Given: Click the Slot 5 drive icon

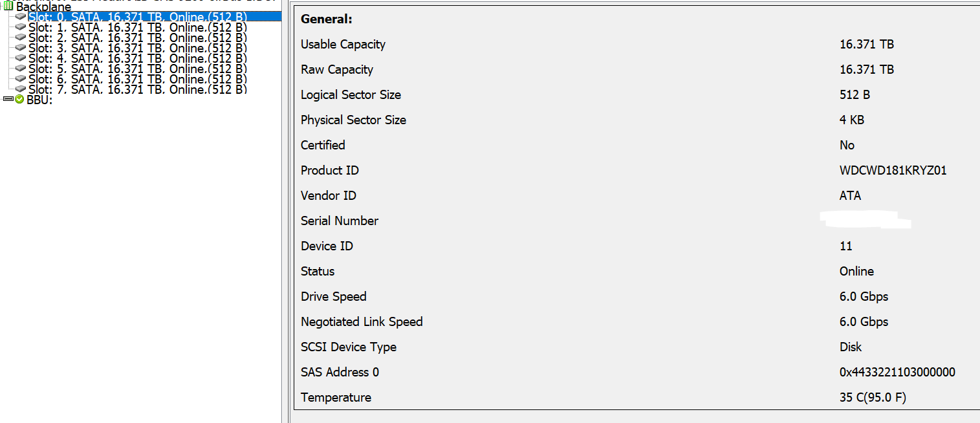Looking at the screenshot, I should click(x=21, y=69).
